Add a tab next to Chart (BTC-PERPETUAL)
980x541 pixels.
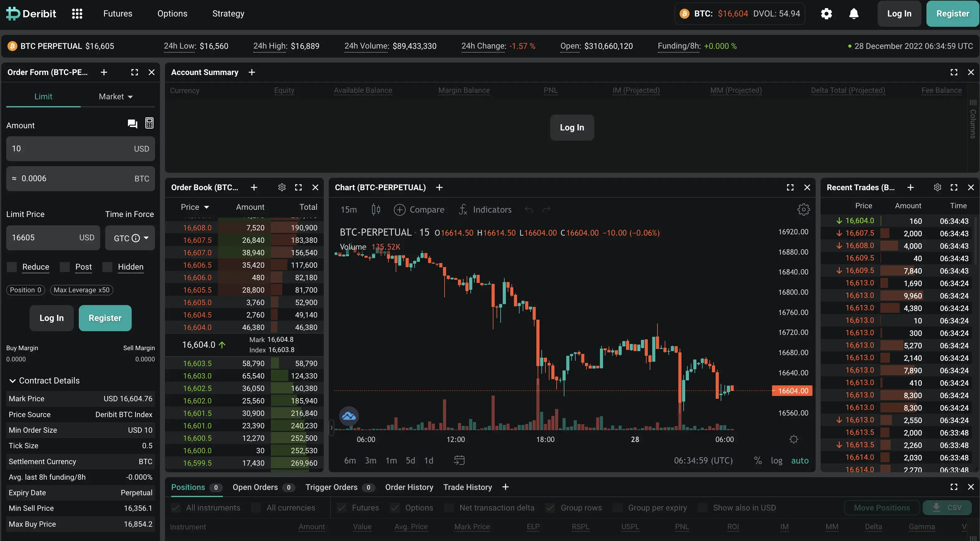tap(439, 187)
